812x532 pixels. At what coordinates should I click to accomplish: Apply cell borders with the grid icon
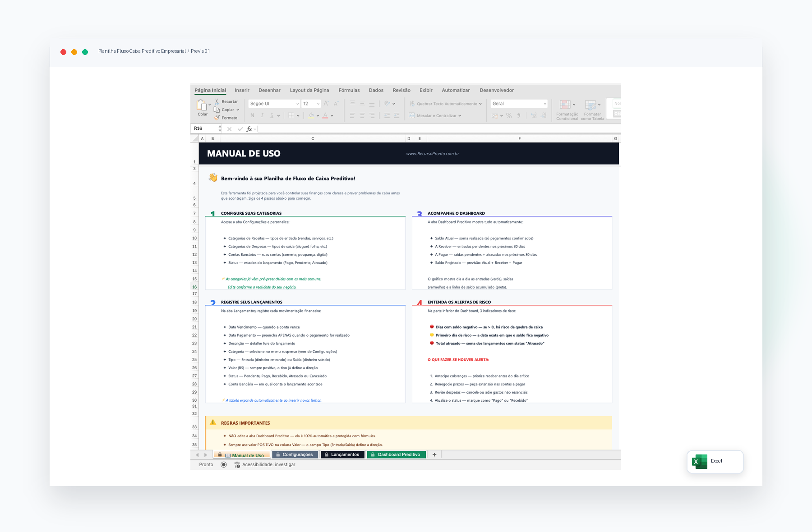point(291,115)
